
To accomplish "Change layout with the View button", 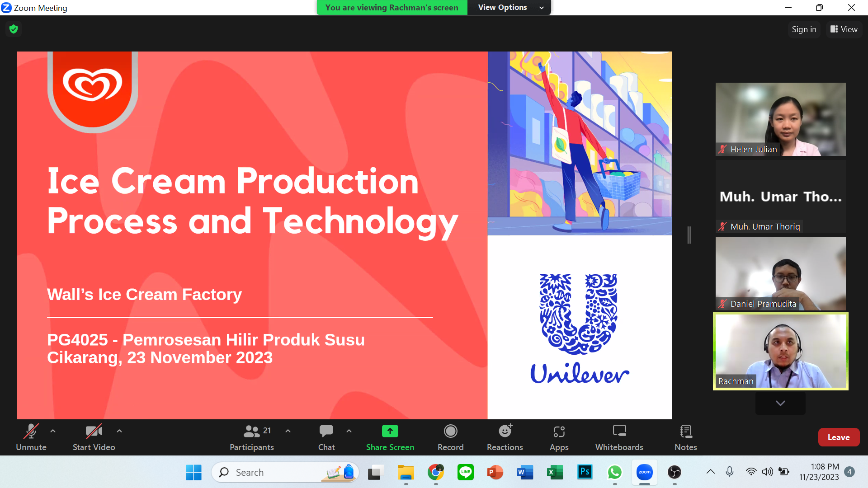I will [x=844, y=29].
